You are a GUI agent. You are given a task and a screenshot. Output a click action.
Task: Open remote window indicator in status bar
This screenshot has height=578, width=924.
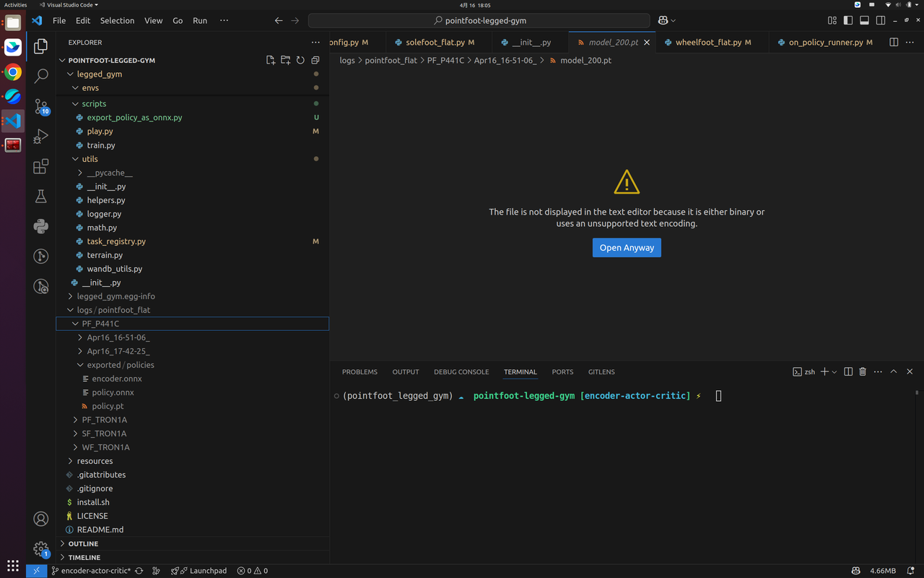coord(36,571)
